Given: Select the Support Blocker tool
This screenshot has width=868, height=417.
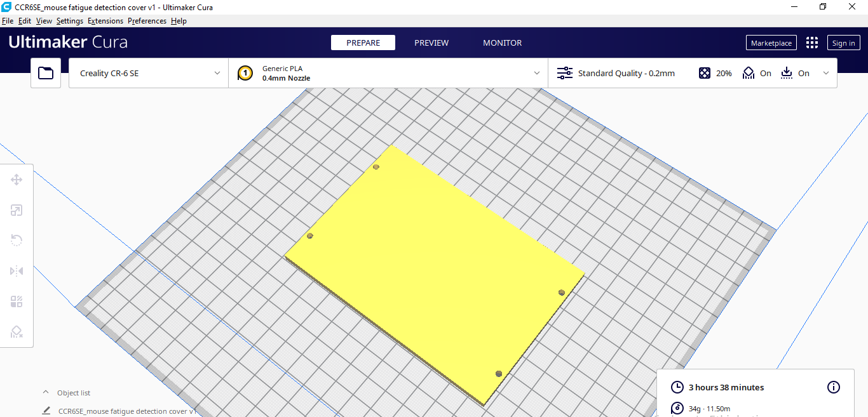Looking at the screenshot, I should 17,332.
